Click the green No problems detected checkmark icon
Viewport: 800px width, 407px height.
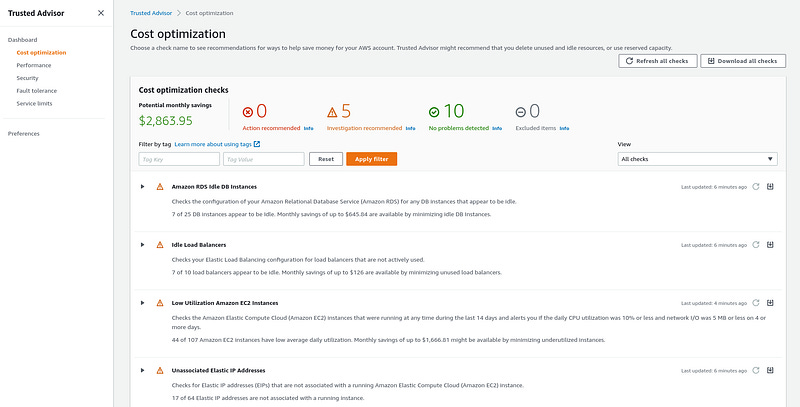[434, 112]
